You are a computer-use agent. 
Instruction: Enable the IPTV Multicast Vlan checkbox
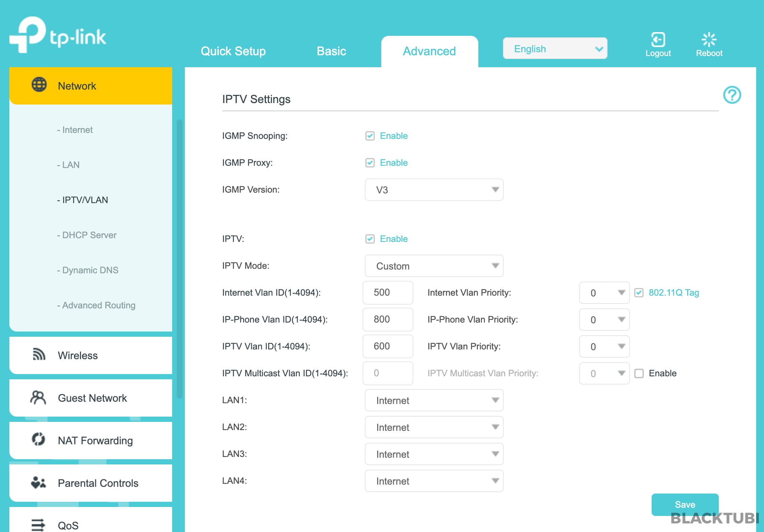(x=639, y=373)
